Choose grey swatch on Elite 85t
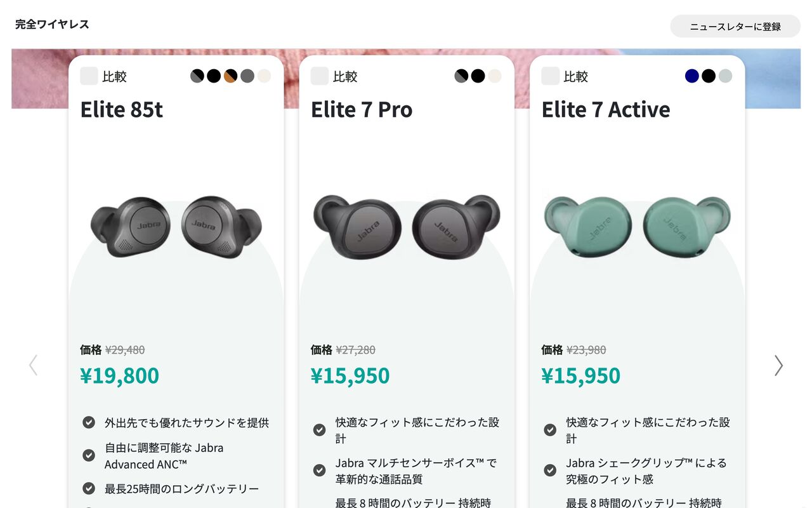Viewport: 812px width, 508px height. pos(247,76)
